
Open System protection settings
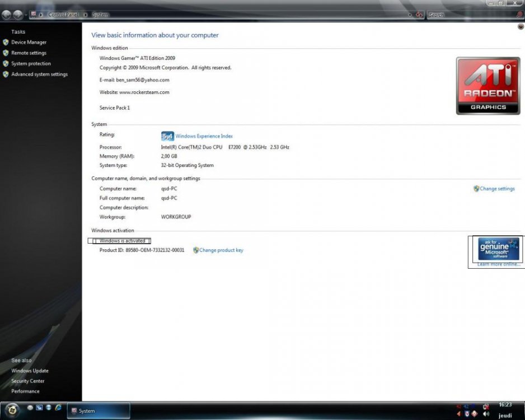tap(31, 64)
